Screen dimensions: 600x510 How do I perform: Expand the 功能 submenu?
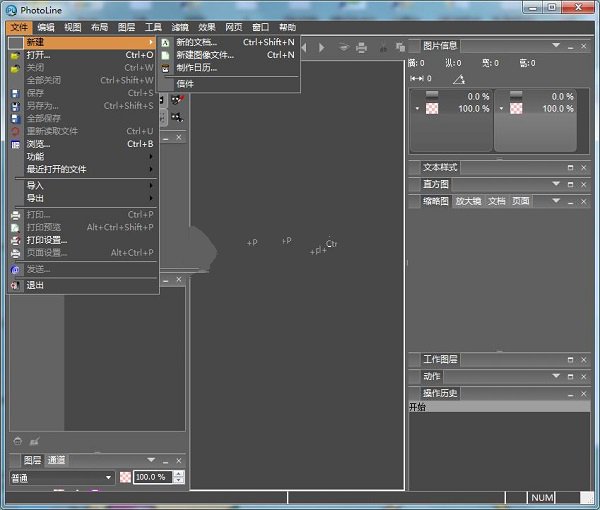coord(83,157)
